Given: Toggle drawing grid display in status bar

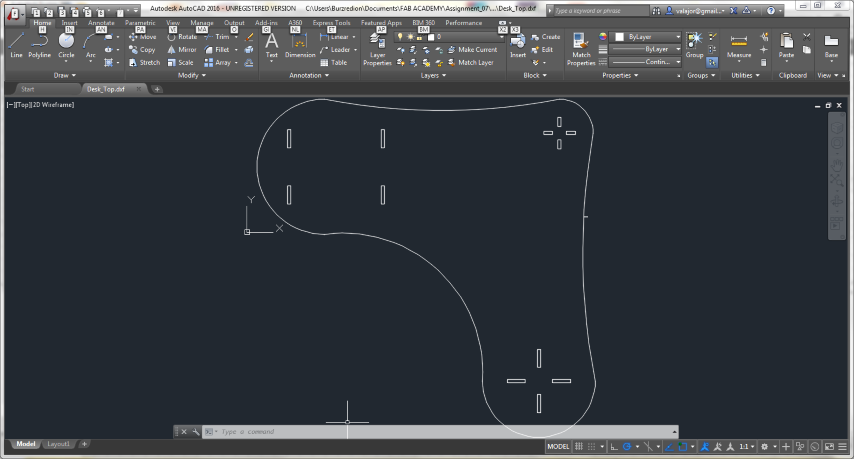Looking at the screenshot, I should [x=579, y=446].
